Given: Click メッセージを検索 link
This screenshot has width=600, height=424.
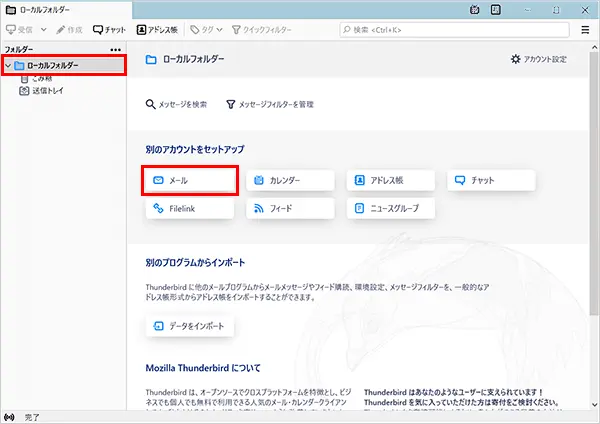Looking at the screenshot, I should [176, 104].
